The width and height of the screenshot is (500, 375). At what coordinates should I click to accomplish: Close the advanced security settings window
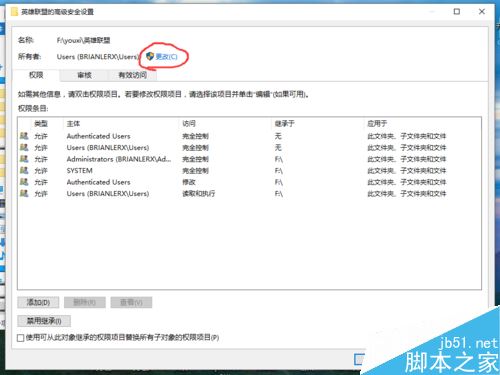coord(482,12)
